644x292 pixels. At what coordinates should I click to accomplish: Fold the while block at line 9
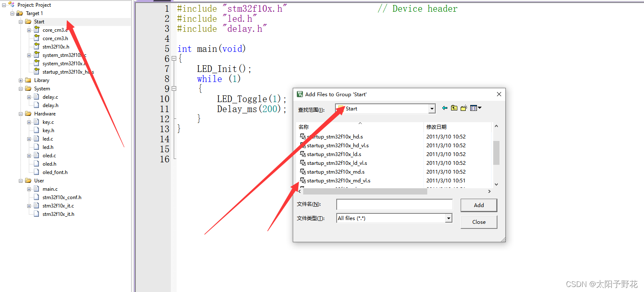pyautogui.click(x=174, y=89)
